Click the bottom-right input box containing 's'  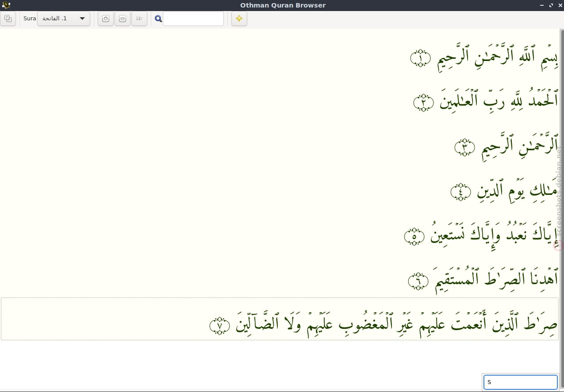click(520, 382)
